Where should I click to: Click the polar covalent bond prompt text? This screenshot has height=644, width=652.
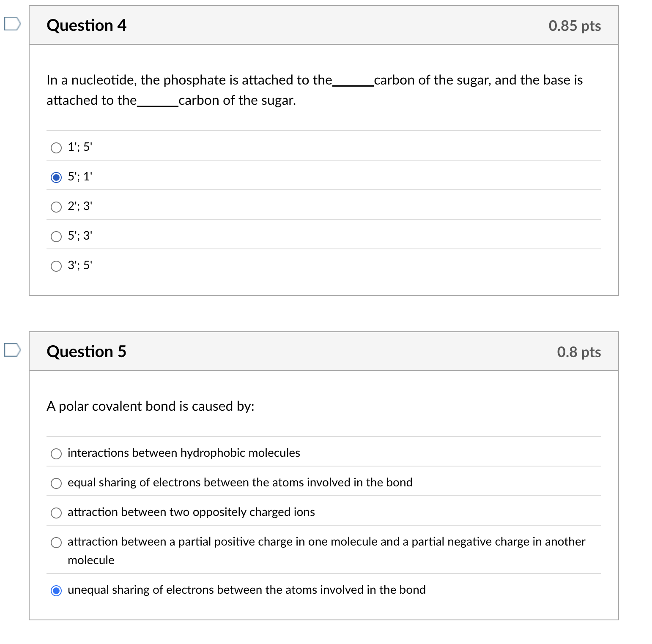[x=151, y=407]
